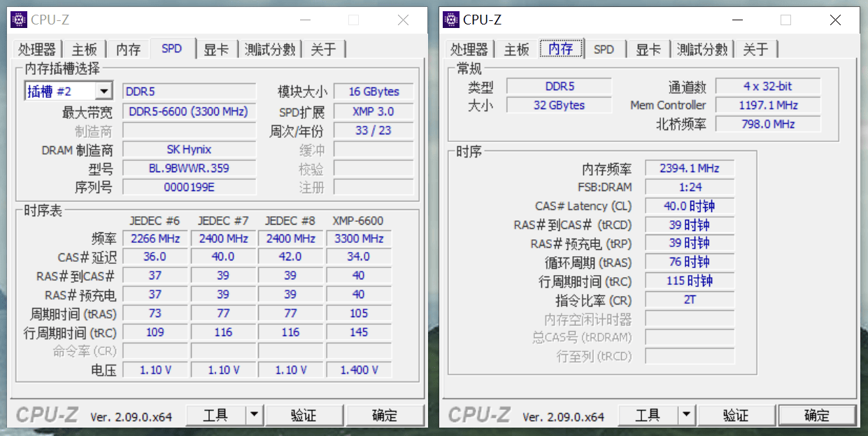Switch to the 显卡 tab in left window
The width and height of the screenshot is (868, 436).
pos(215,49)
